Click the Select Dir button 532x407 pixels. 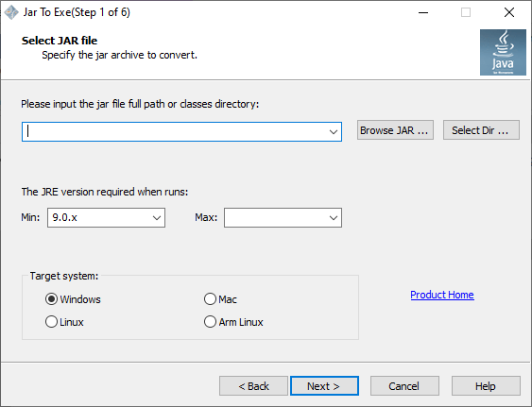481,130
